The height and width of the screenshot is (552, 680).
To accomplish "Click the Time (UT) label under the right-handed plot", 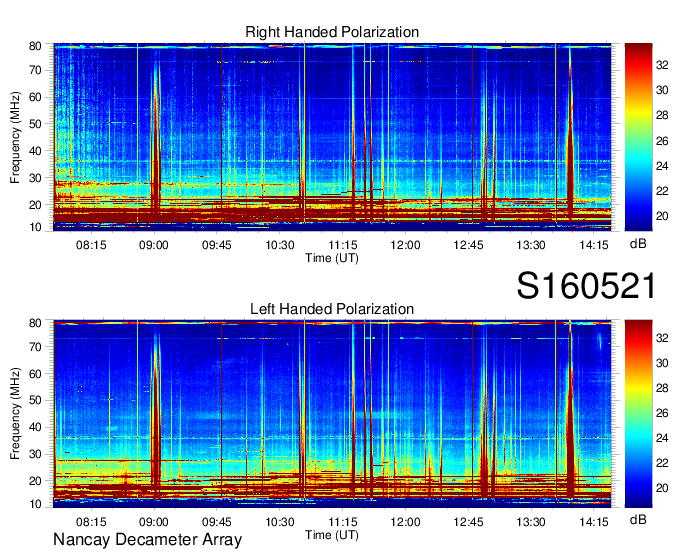I will 332,258.
